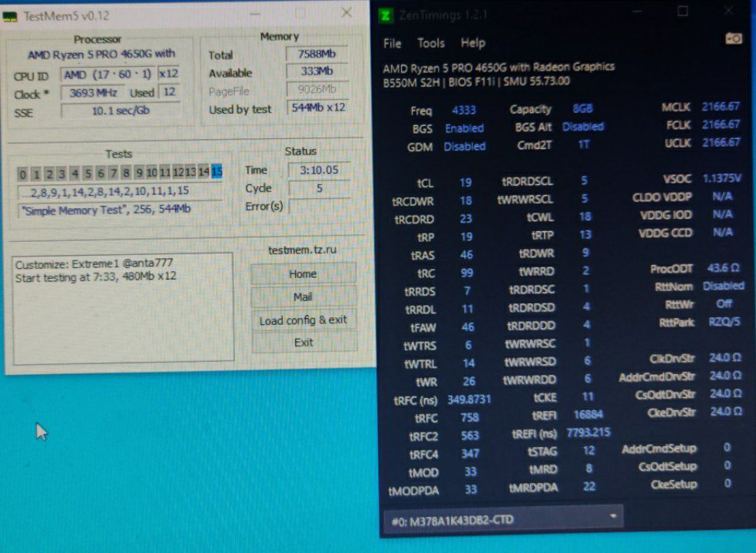The image size is (756, 553).
Task: Click the ZenTimings screenshot camera icon
Action: pyautogui.click(x=734, y=38)
